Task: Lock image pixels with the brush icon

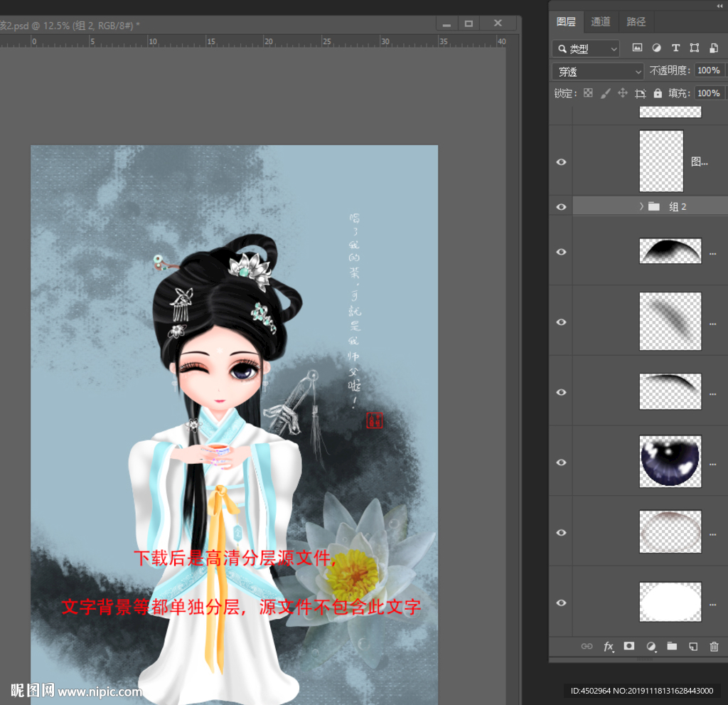Action: (x=606, y=93)
